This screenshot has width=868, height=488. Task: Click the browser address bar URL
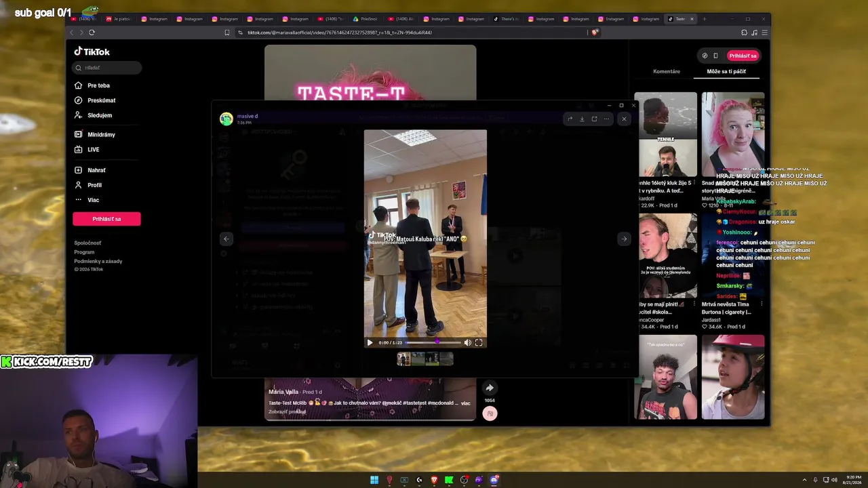click(340, 33)
